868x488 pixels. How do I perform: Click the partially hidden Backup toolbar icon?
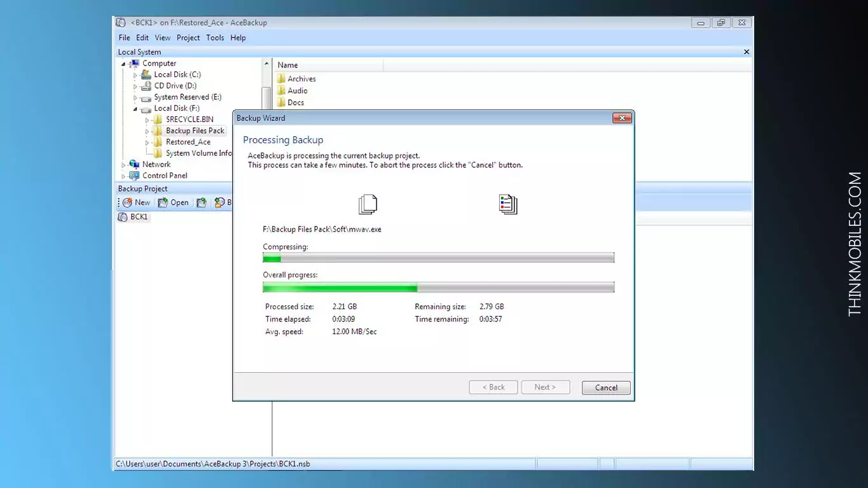click(219, 202)
